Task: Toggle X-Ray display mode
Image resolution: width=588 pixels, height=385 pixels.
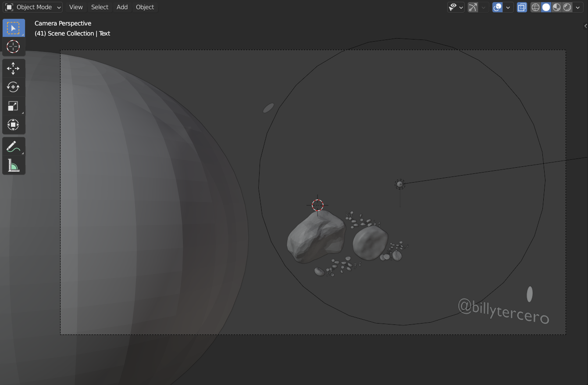Action: tap(522, 7)
